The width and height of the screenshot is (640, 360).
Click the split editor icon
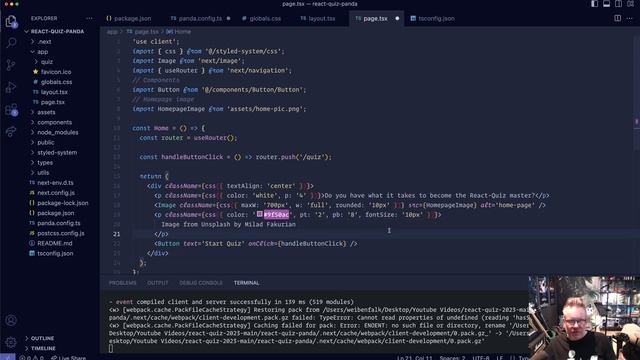pos(618,18)
